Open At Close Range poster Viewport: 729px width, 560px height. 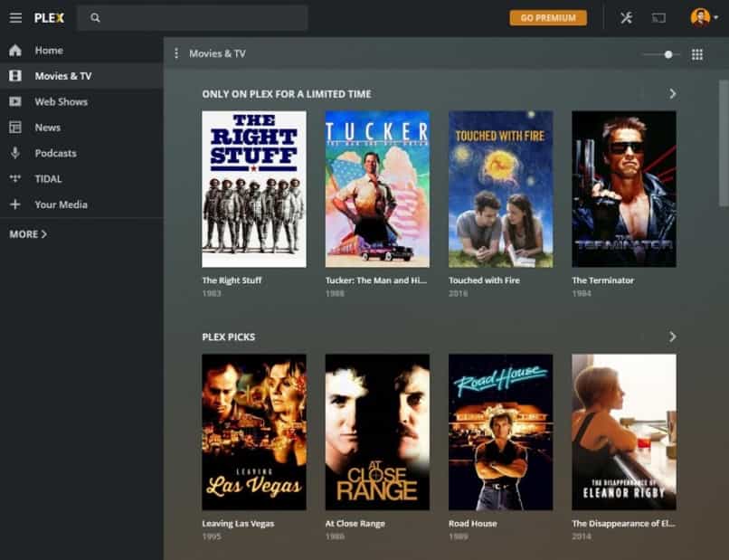[377, 432]
